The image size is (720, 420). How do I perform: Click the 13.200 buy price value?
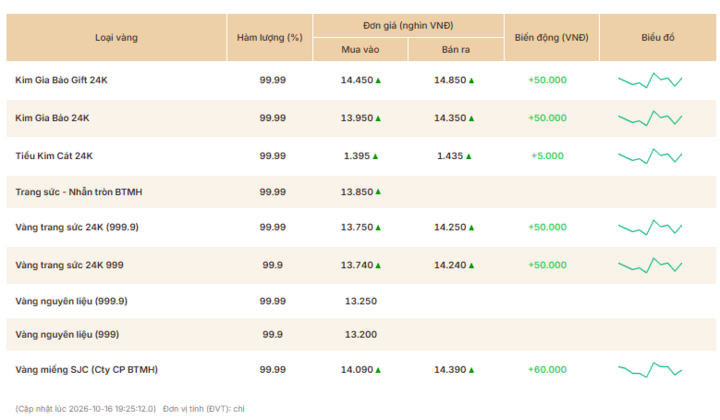[x=361, y=335]
